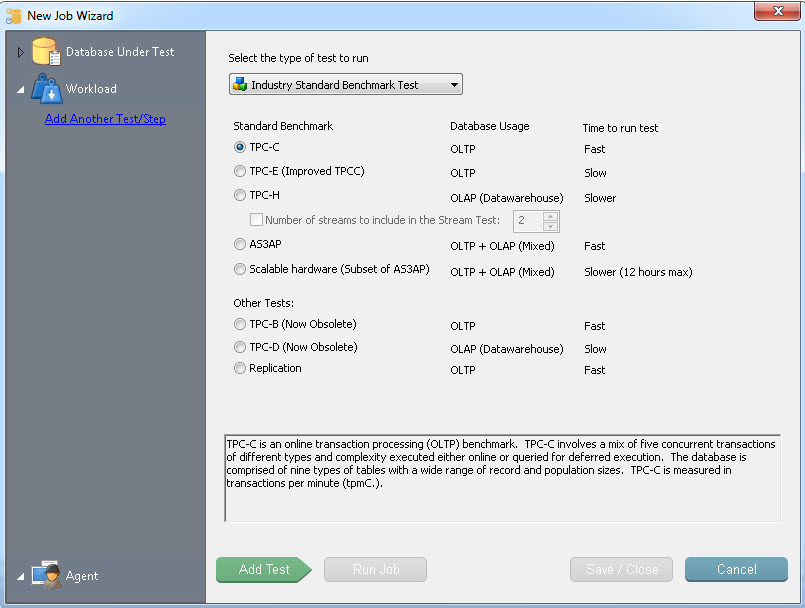This screenshot has width=805, height=608.
Task: Select Scalable hardware (Subset of AS3AP)
Action: tap(240, 270)
